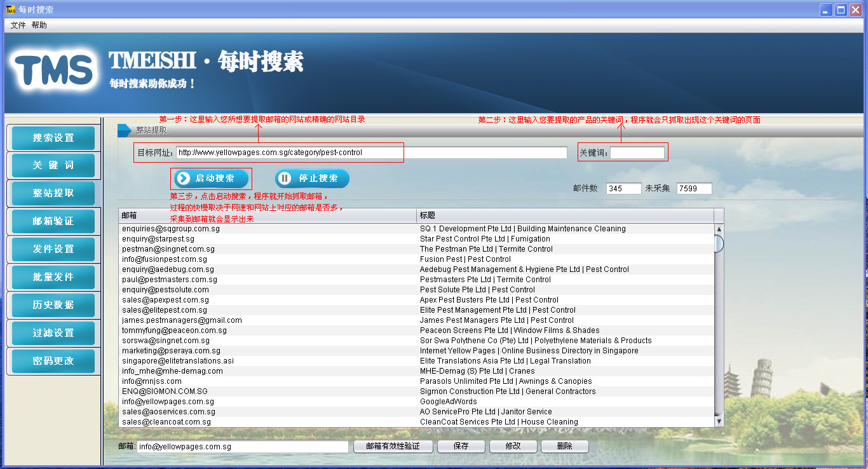Click the TMS logo in the banner

click(x=55, y=70)
